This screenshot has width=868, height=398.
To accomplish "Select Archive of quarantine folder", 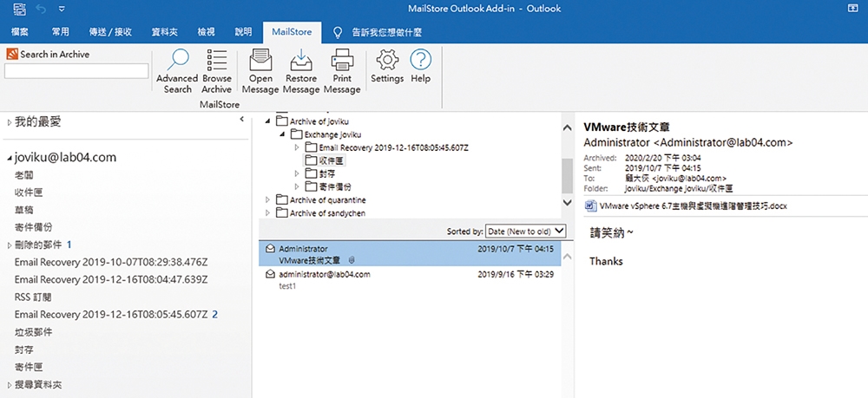I will pyautogui.click(x=328, y=199).
